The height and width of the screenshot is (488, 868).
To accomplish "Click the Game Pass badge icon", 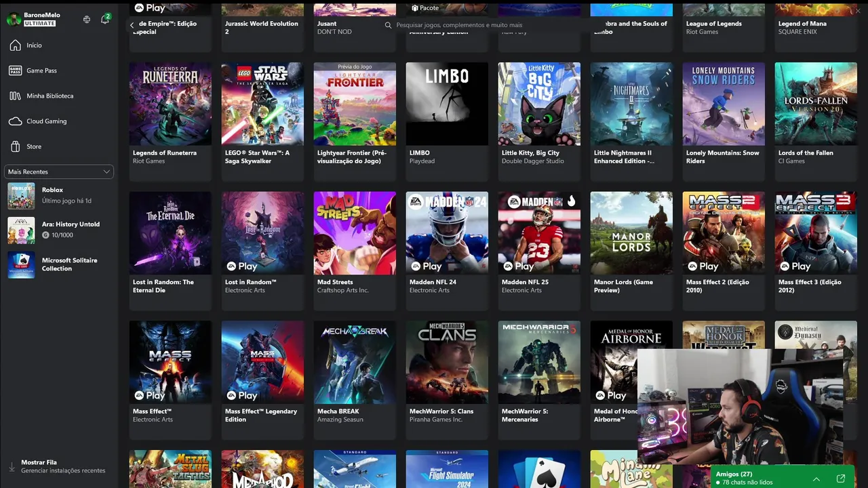I will click(x=15, y=70).
